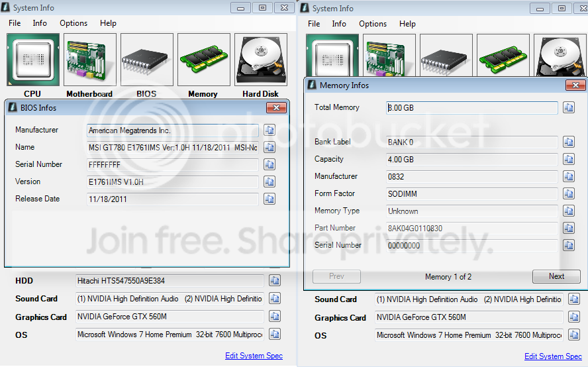Click memory stick icon in right window
The width and height of the screenshot is (588, 367).
tap(503, 56)
